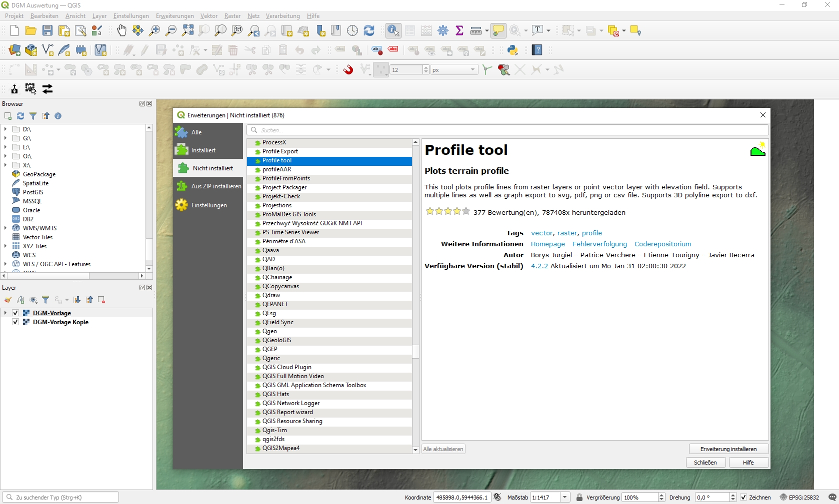Open the temporal controller clock

tap(352, 31)
